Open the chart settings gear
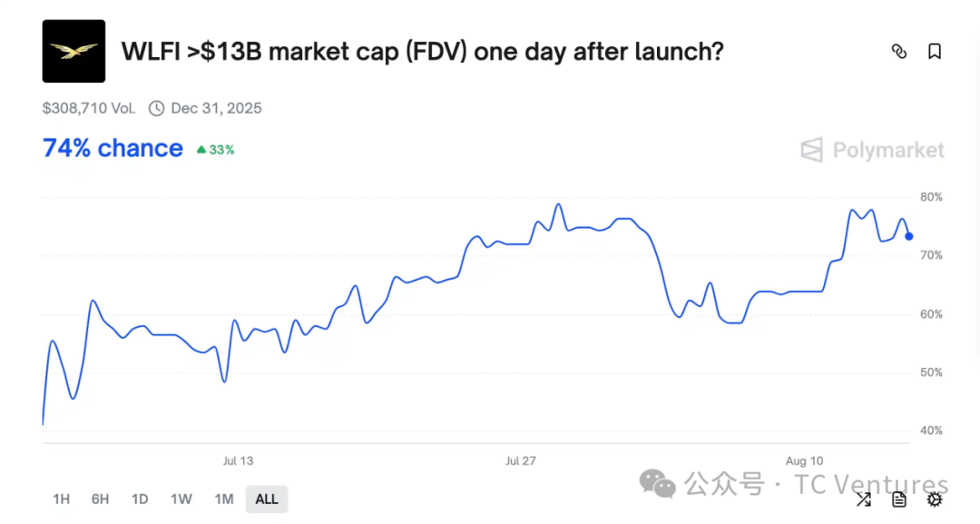 [935, 499]
